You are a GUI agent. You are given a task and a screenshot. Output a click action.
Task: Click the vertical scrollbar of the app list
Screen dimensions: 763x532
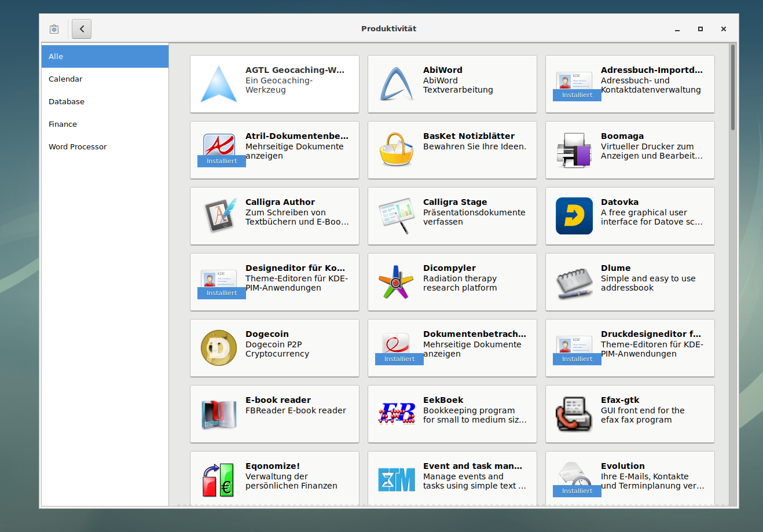click(732, 87)
